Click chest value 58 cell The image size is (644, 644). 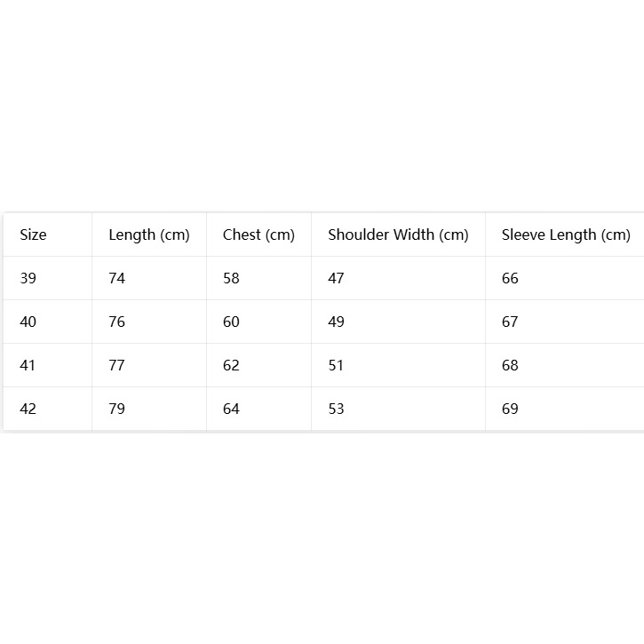click(x=258, y=278)
